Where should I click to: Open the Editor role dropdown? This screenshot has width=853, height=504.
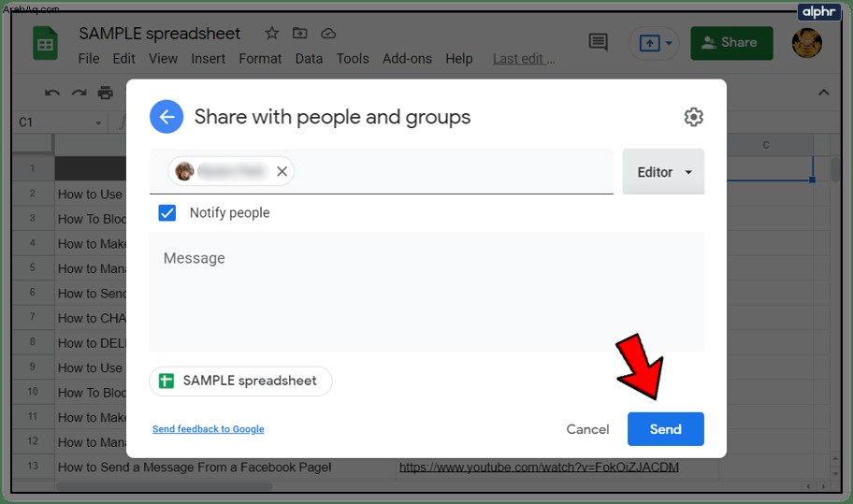[663, 172]
